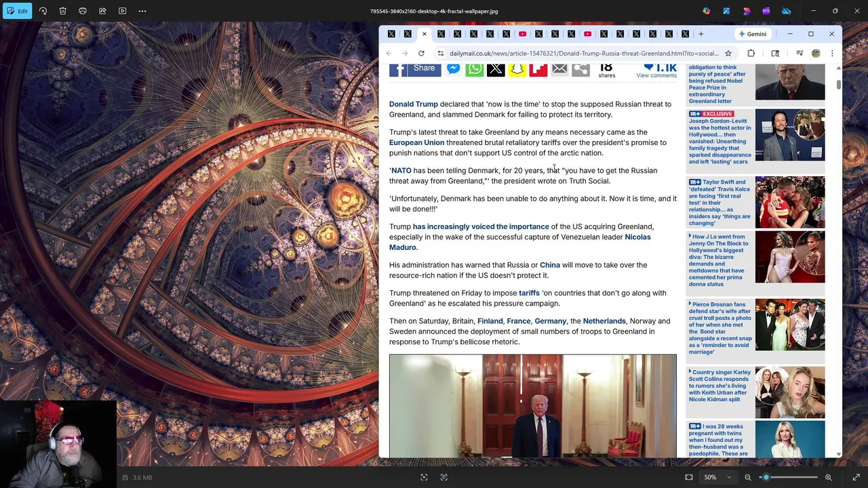868x488 pixels.
Task: Open the Clipchamp icon in Photos title bar
Action: pyautogui.click(x=766, y=11)
